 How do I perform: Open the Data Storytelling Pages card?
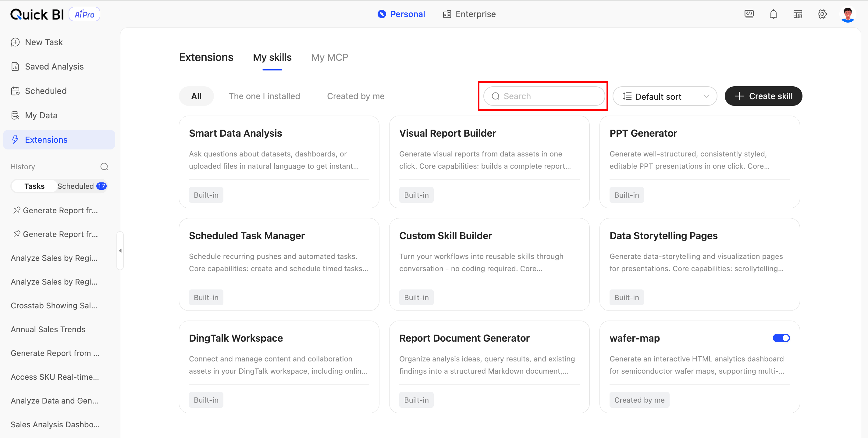699,265
